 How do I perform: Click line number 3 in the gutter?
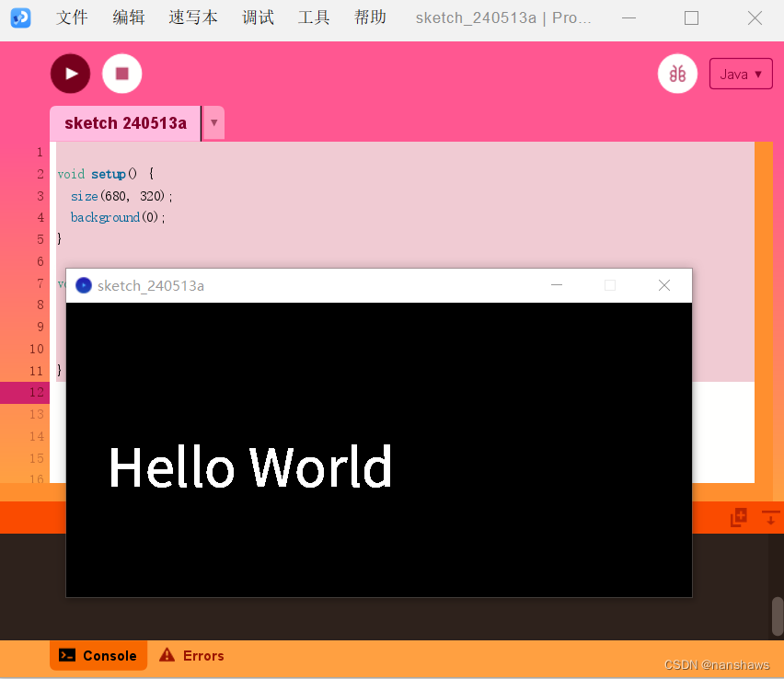pos(40,195)
